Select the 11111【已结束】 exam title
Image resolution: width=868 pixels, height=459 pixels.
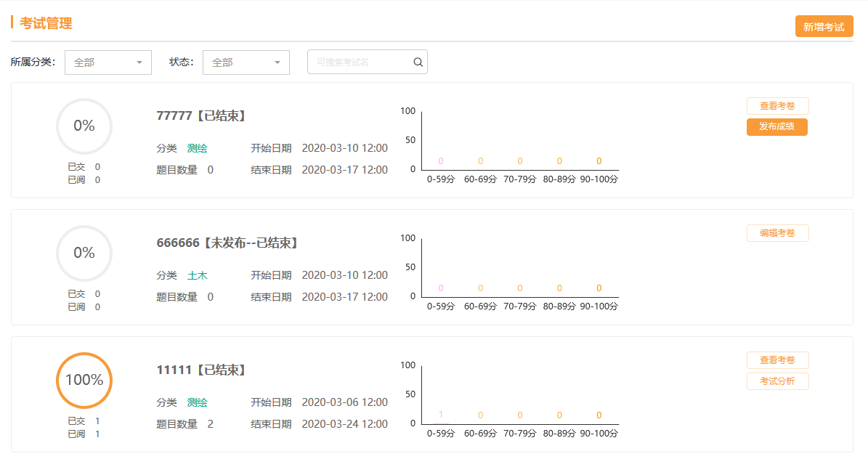pos(201,370)
